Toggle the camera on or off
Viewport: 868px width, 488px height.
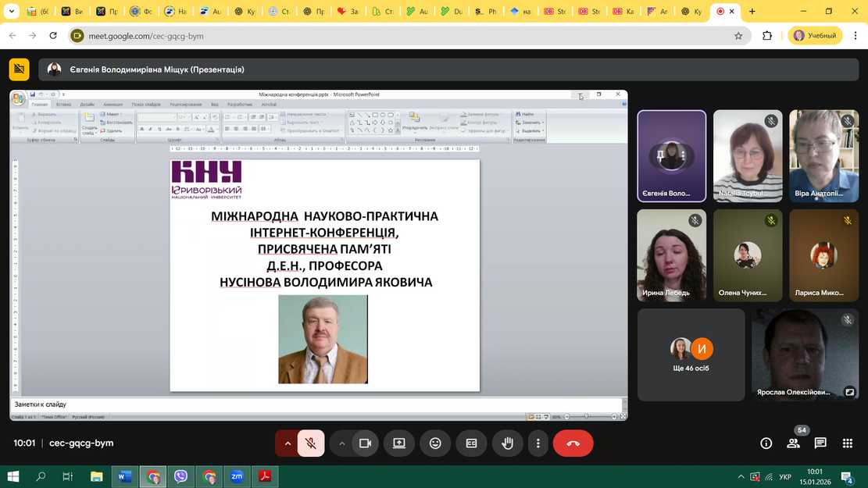click(364, 443)
